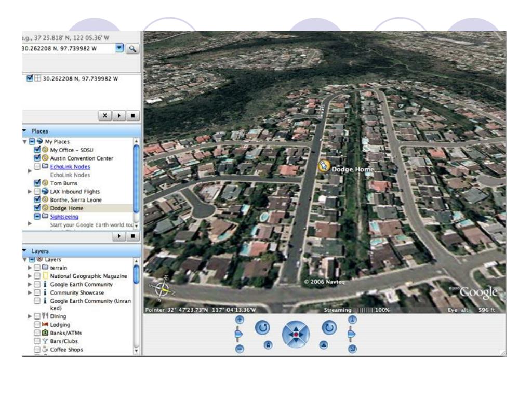
Task: Open the Sightseeing link
Action: [64, 217]
